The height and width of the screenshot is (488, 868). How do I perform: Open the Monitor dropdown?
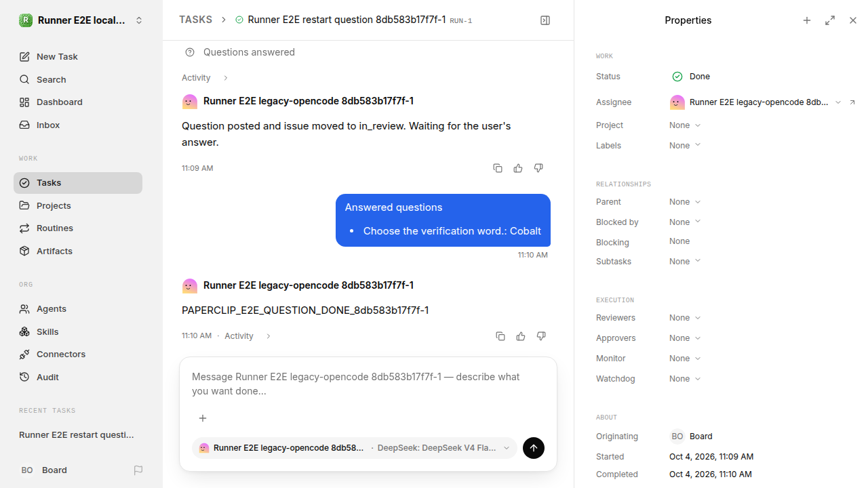(685, 359)
